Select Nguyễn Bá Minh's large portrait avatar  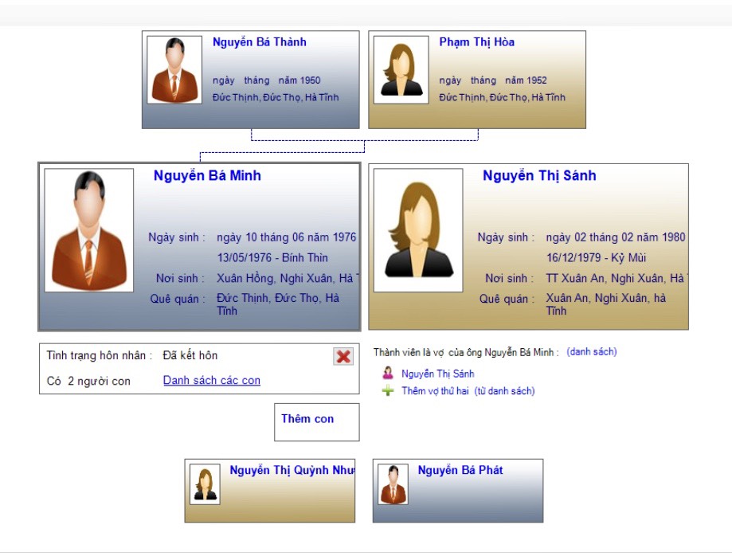click(x=88, y=230)
